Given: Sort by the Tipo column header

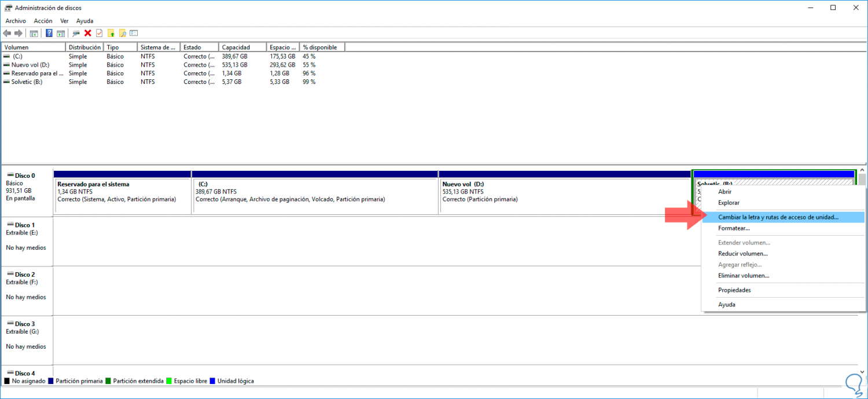Looking at the screenshot, I should point(120,47).
